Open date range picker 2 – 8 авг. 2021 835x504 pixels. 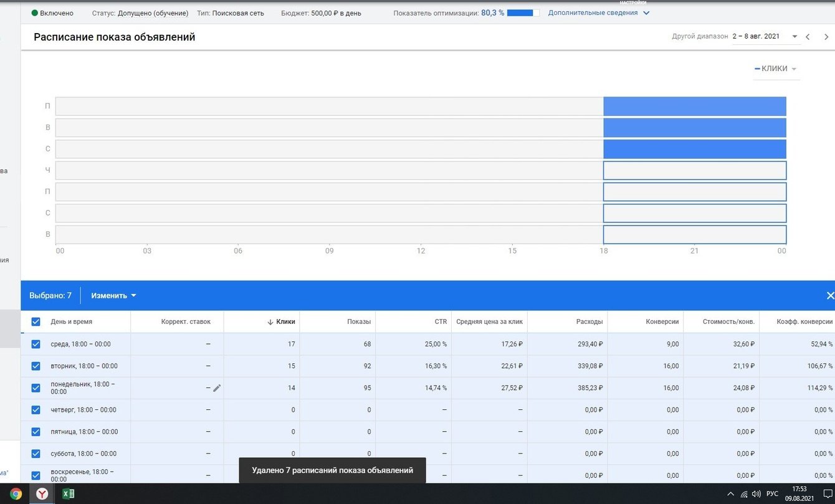(x=765, y=37)
